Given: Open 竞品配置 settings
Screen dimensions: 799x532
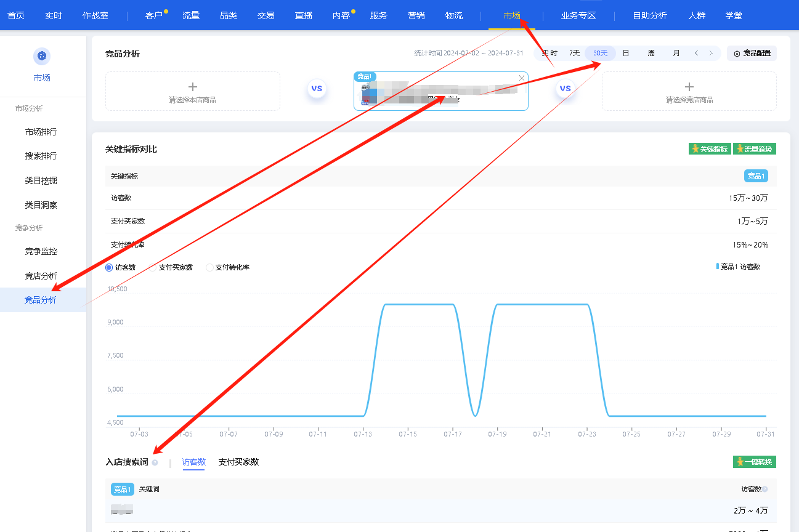Looking at the screenshot, I should pyautogui.click(x=752, y=54).
